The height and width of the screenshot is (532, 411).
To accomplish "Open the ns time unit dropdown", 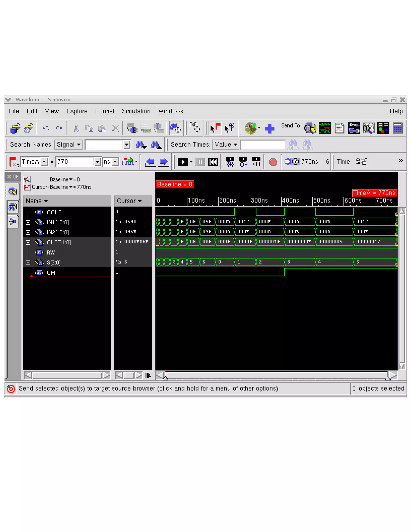I will pyautogui.click(x=115, y=162).
